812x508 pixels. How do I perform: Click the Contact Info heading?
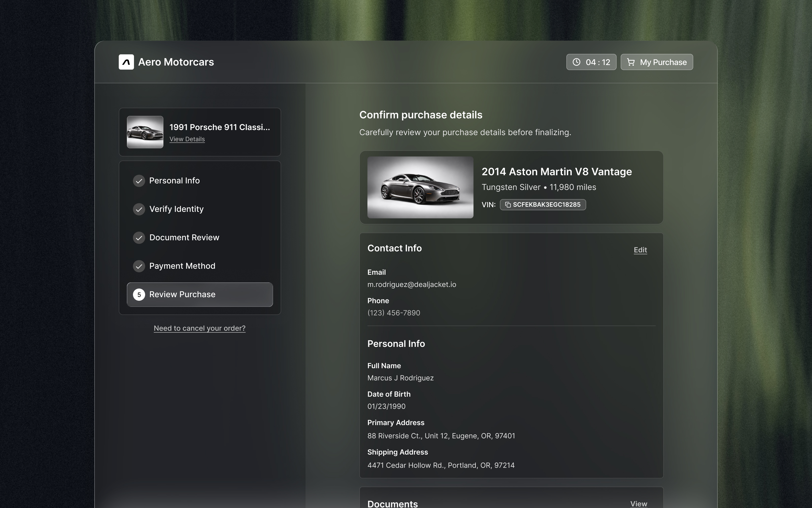394,248
